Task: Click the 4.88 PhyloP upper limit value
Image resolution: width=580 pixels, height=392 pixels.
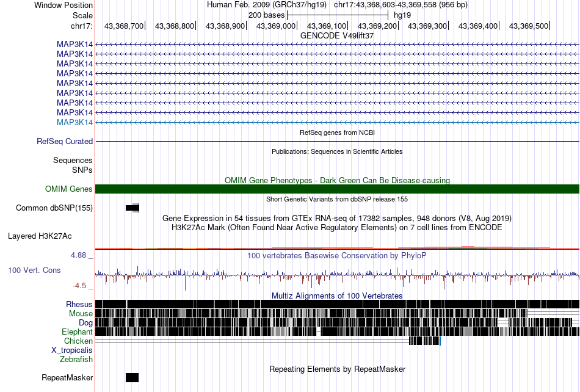Action: [x=78, y=255]
